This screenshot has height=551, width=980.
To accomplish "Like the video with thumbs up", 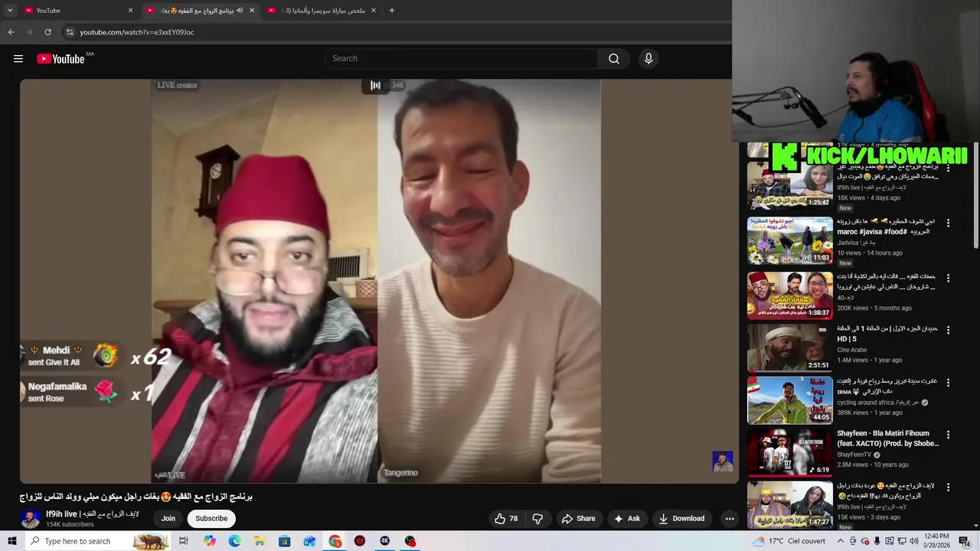I will (506, 518).
